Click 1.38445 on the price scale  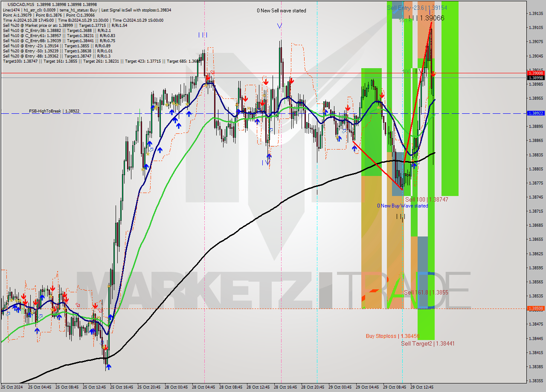click(535, 338)
